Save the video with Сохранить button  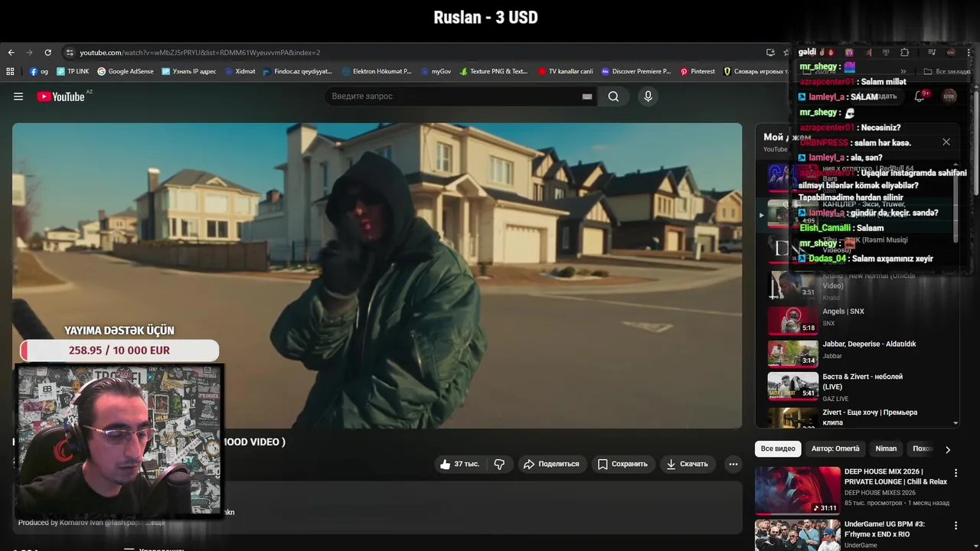tap(622, 464)
